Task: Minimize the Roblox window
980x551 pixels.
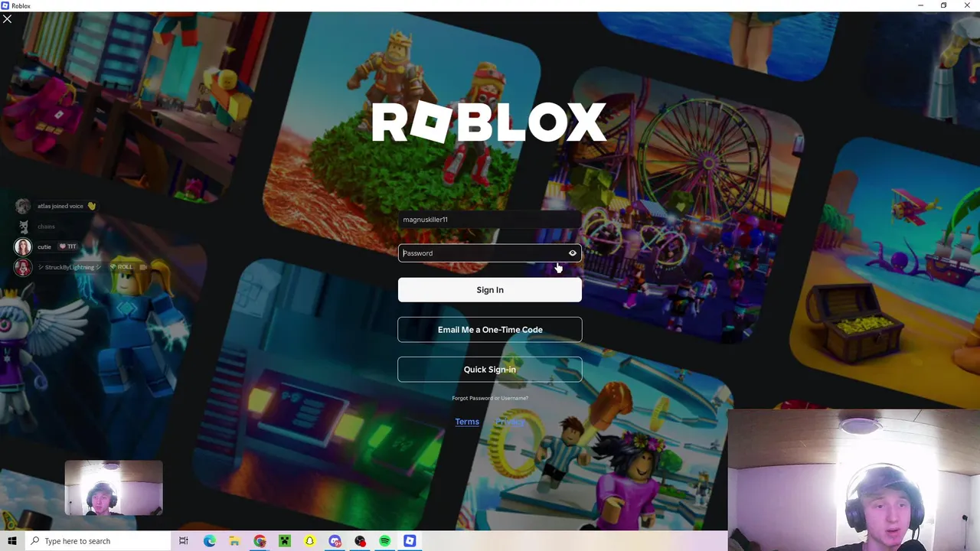Action: point(920,5)
